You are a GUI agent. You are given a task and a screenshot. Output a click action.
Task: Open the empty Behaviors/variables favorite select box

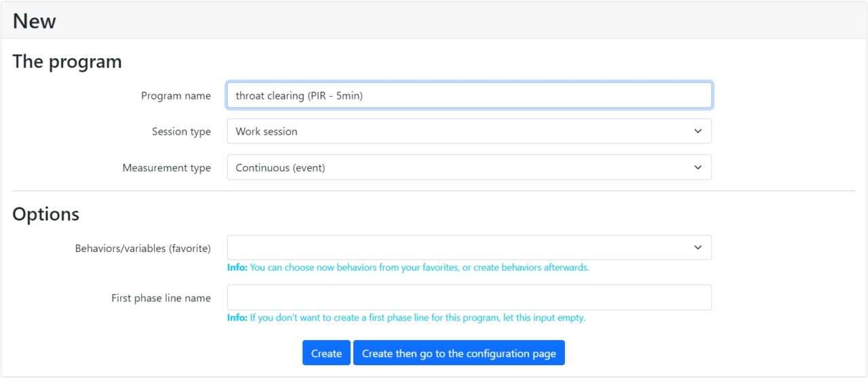click(x=461, y=248)
